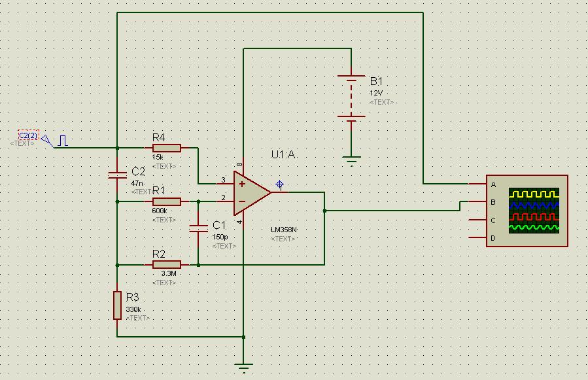Click the 3.3M value under R2

(169, 273)
